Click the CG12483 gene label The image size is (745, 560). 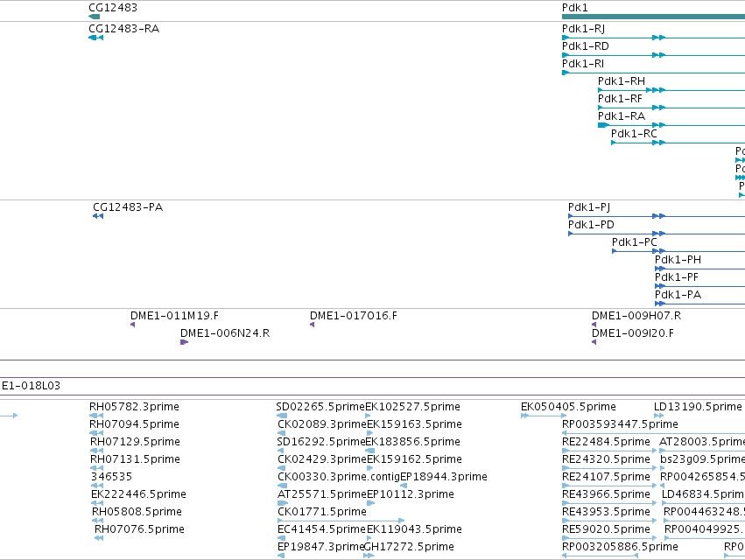[x=113, y=8]
